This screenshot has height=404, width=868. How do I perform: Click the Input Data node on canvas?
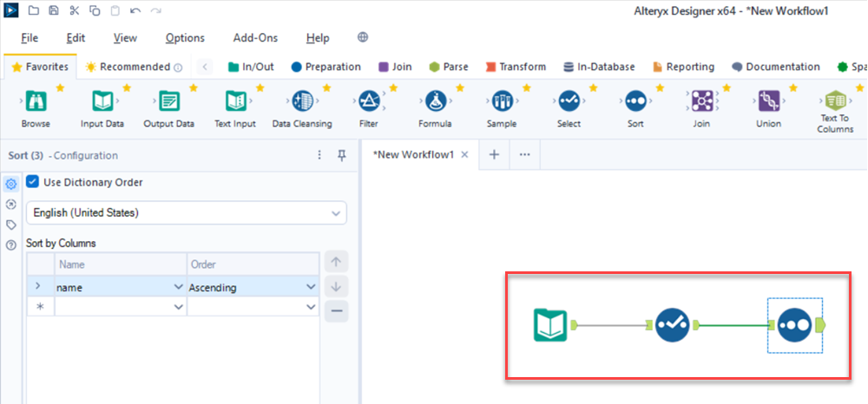549,325
